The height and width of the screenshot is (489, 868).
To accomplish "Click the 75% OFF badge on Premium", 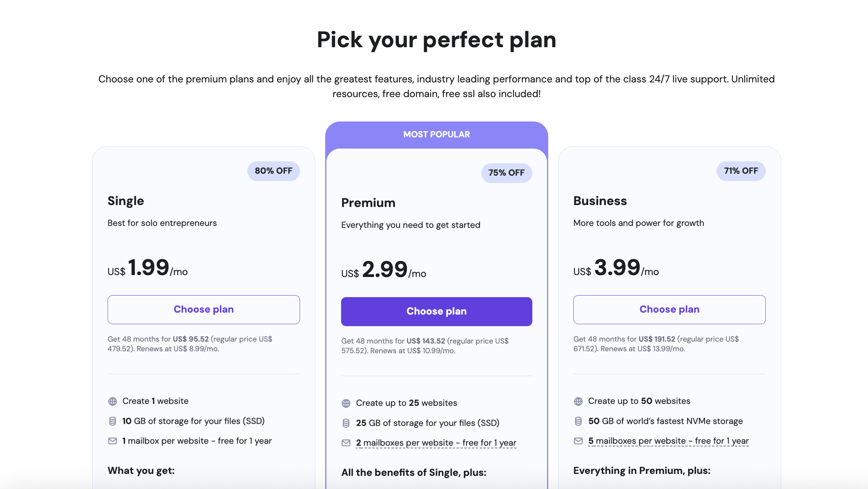I will (506, 173).
